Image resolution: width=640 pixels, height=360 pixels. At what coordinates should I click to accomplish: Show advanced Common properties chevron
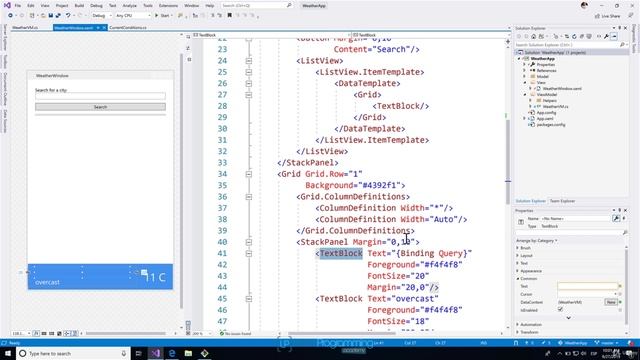(x=568, y=318)
